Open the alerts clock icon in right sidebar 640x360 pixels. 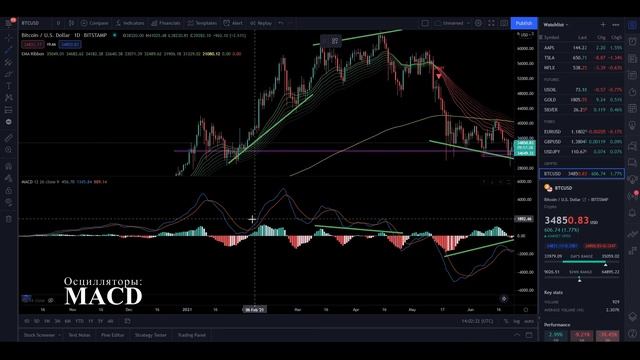click(632, 42)
